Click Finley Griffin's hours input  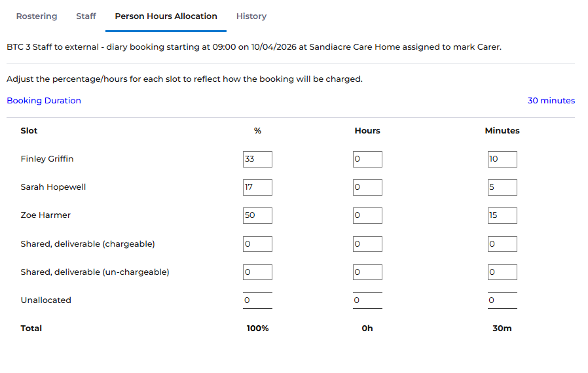click(x=367, y=159)
